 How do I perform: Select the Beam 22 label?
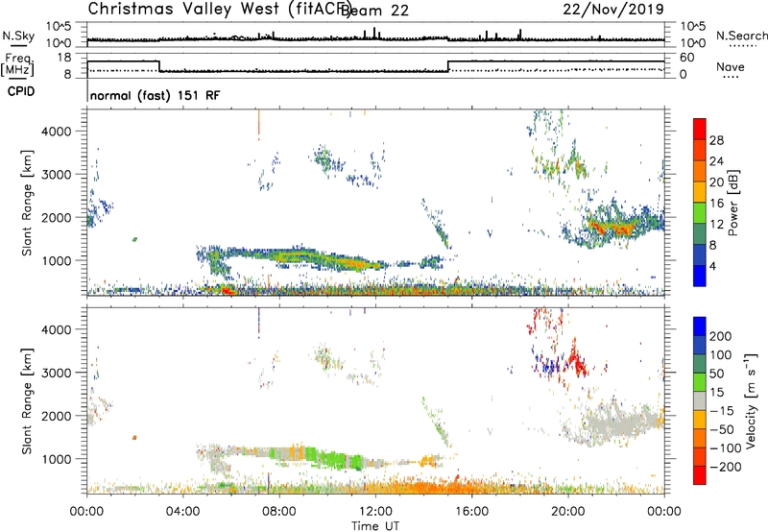click(x=374, y=11)
